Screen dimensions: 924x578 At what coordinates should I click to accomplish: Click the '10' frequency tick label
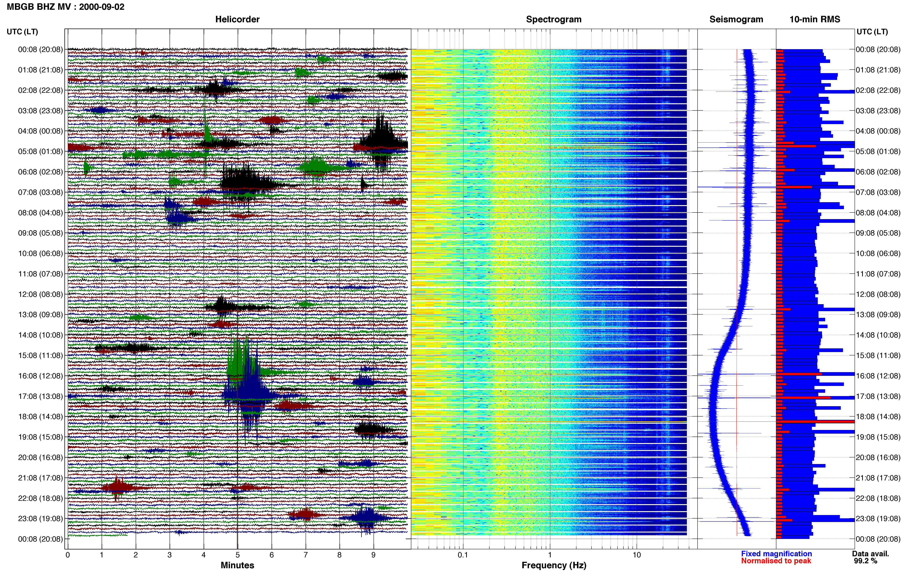637,555
